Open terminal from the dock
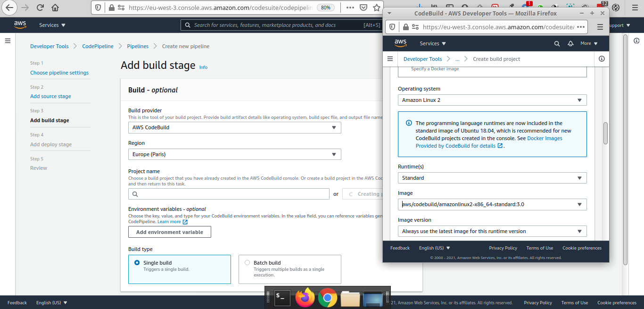 (x=282, y=298)
